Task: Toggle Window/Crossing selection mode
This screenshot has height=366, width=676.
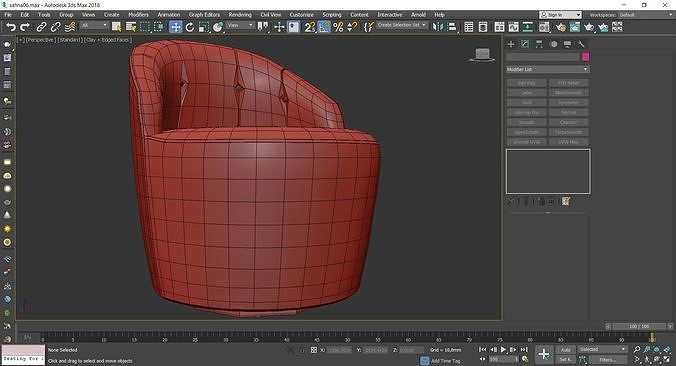Action: (159, 27)
